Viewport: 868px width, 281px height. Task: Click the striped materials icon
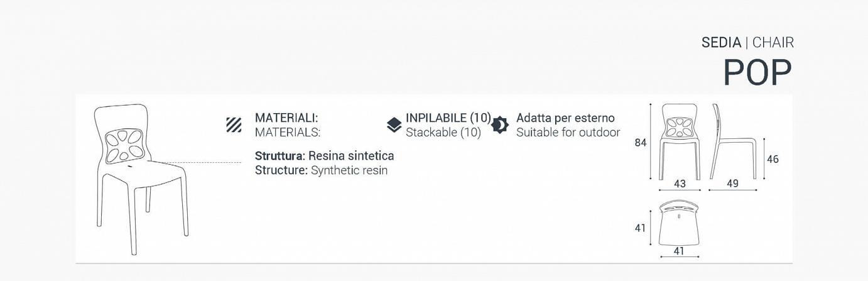[234, 124]
